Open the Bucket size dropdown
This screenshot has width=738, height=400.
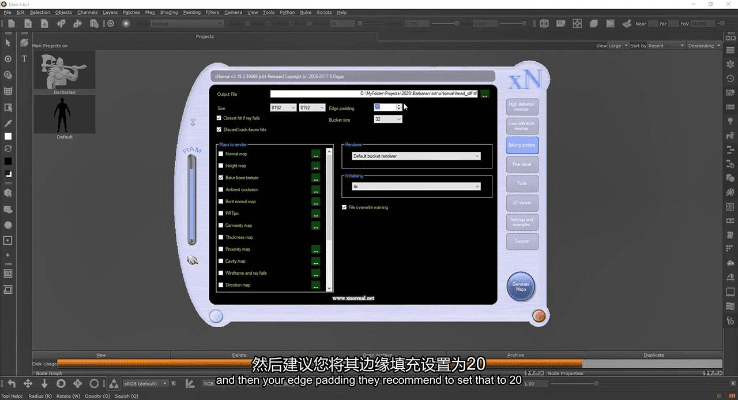[388, 120]
